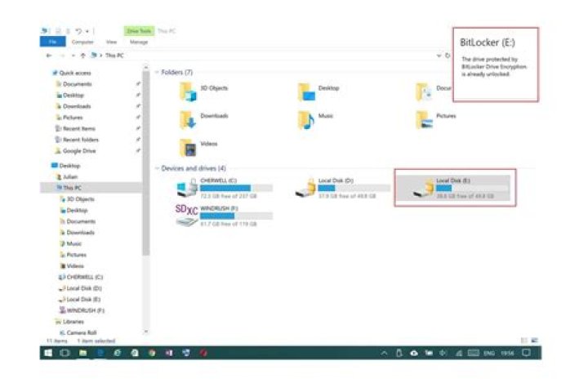
Task: Switch to details view layout button
Action: [524, 341]
